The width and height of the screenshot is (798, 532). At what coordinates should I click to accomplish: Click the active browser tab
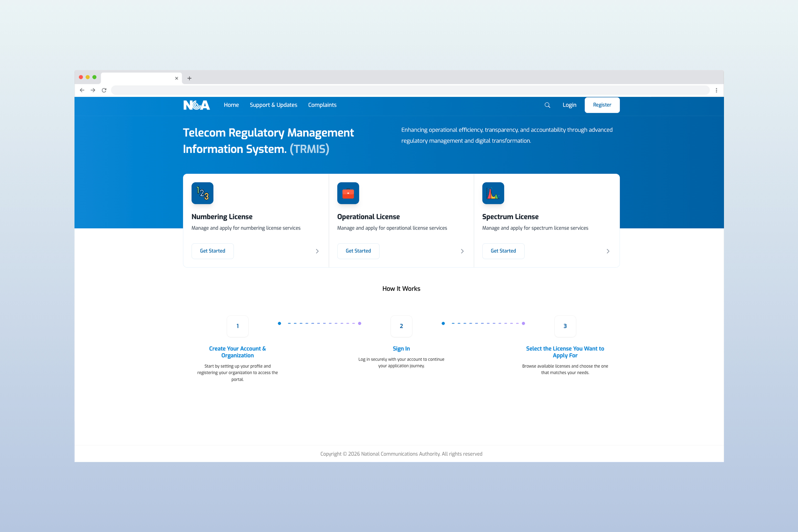141,78
